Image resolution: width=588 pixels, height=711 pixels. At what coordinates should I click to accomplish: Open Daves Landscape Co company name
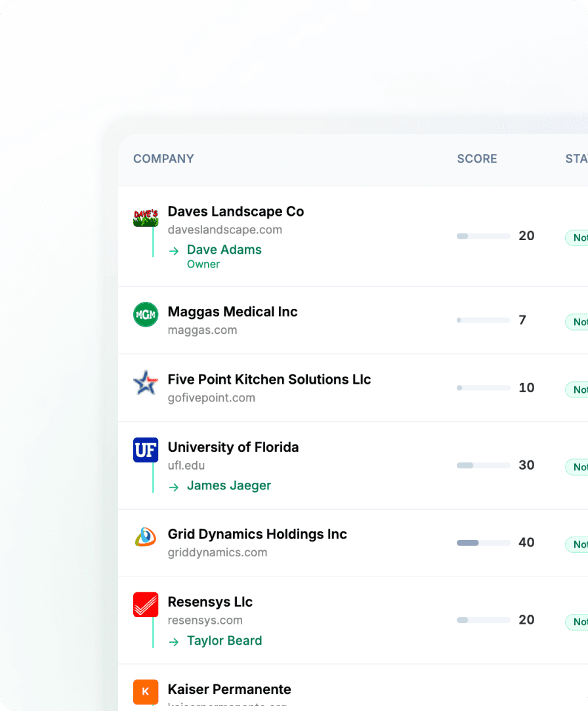tap(236, 212)
